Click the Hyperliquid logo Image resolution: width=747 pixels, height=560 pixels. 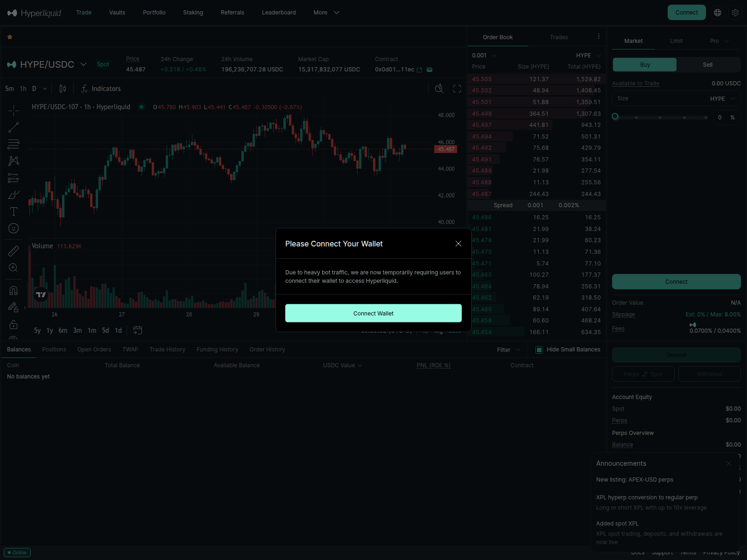[34, 13]
